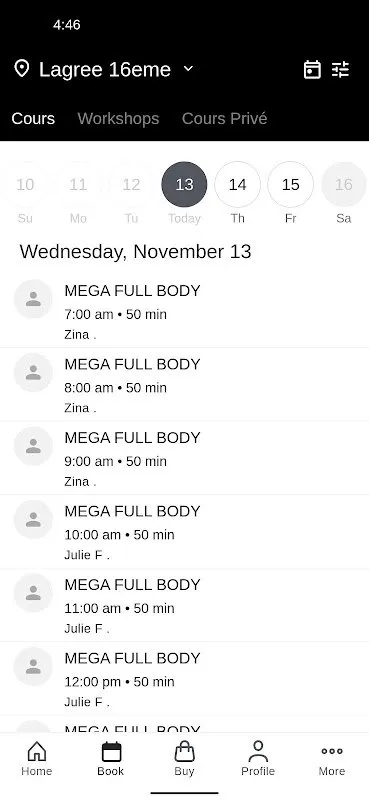The image size is (369, 800).
Task: Open the filter sliders icon
Action: tap(340, 69)
